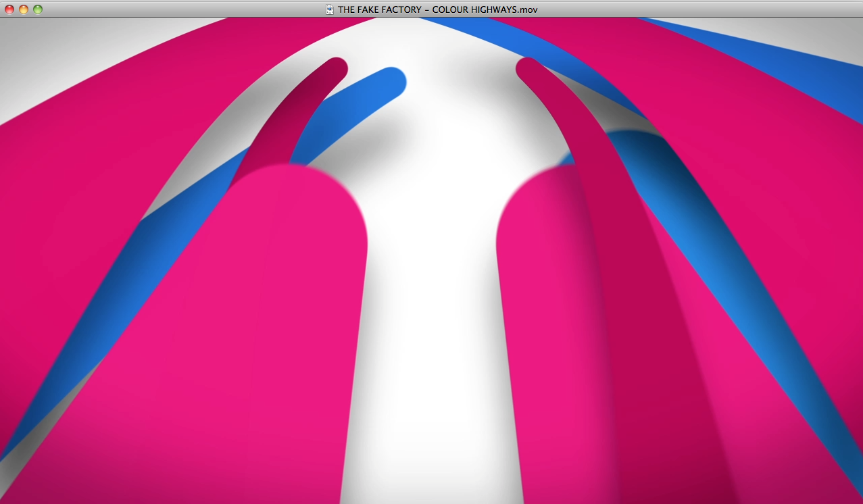Click the dark pink stripe tip at upper right
This screenshot has width=863, height=504.
coord(528,69)
